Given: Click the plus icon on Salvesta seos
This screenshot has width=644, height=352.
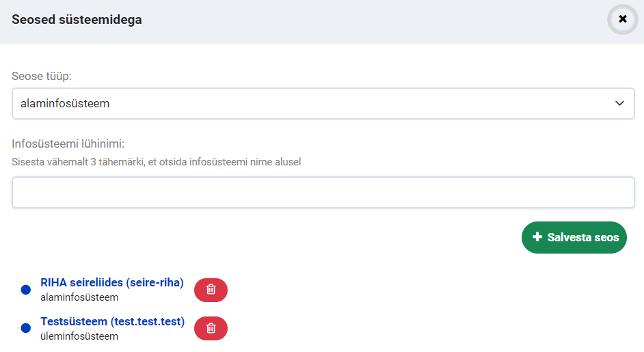Looking at the screenshot, I should (x=537, y=238).
